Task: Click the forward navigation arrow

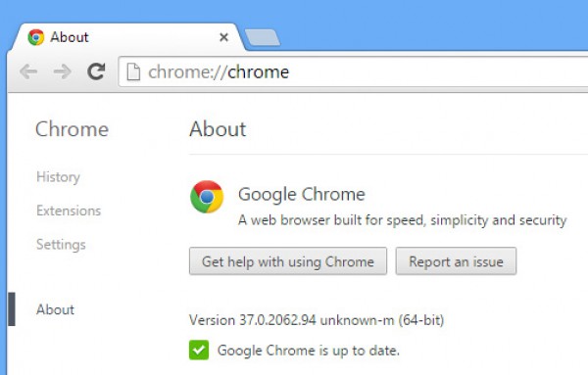Action: [63, 71]
